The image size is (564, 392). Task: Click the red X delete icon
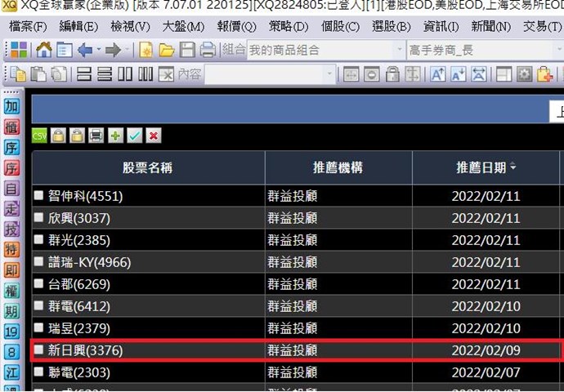point(153,136)
